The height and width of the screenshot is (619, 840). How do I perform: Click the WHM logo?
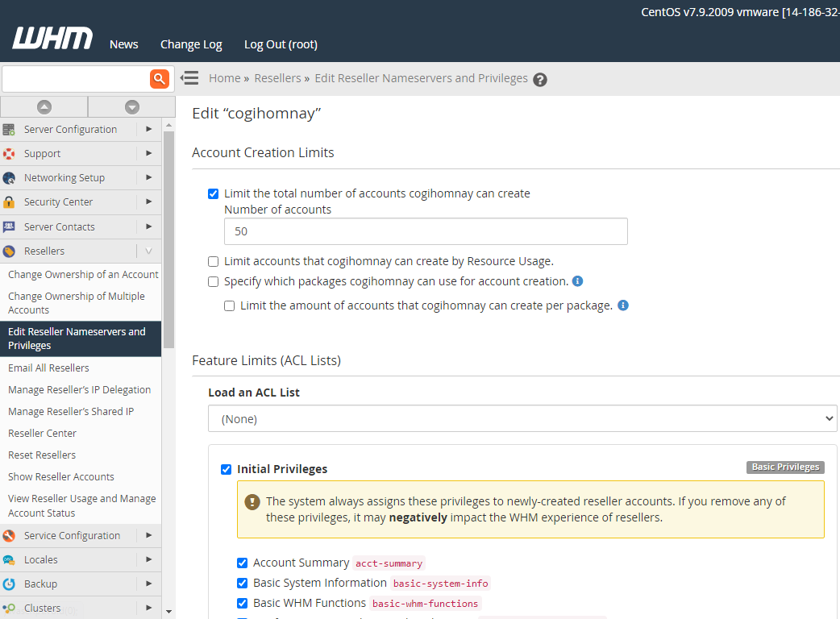52,39
